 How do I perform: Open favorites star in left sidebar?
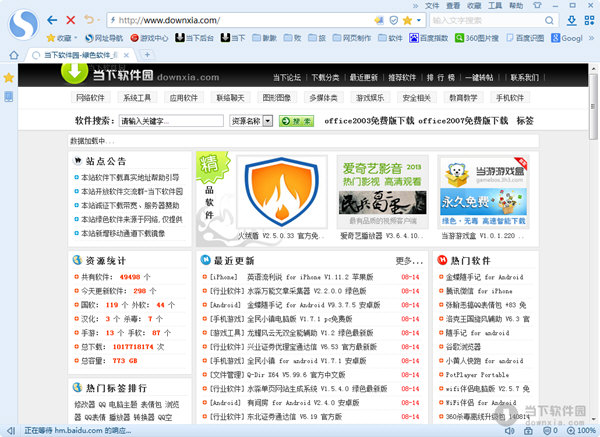(x=8, y=78)
